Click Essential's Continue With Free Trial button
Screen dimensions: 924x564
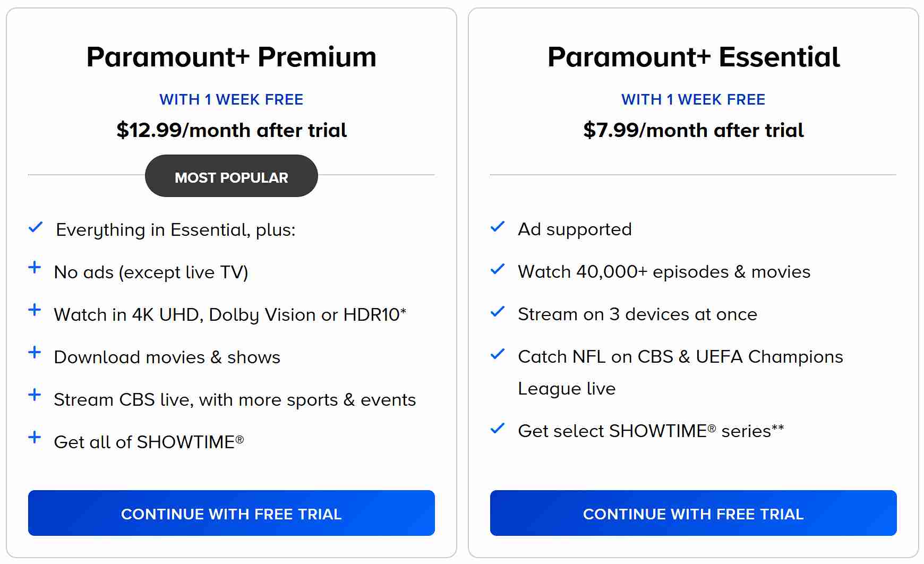pyautogui.click(x=693, y=513)
